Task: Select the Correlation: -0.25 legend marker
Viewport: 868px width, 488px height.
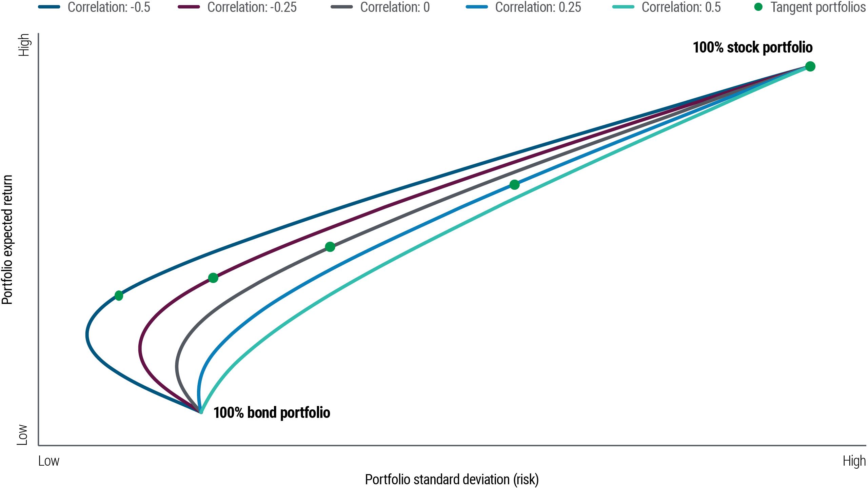Action: (189, 6)
